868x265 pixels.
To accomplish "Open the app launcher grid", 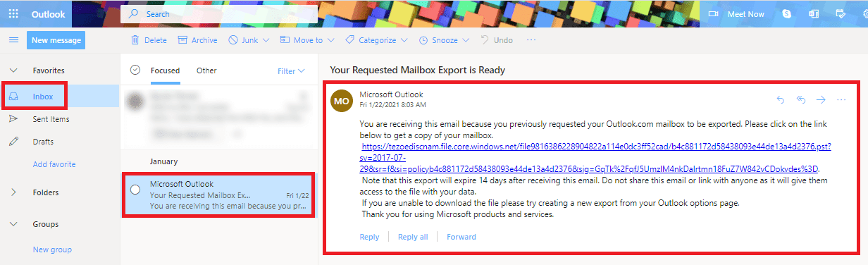I will [13, 13].
